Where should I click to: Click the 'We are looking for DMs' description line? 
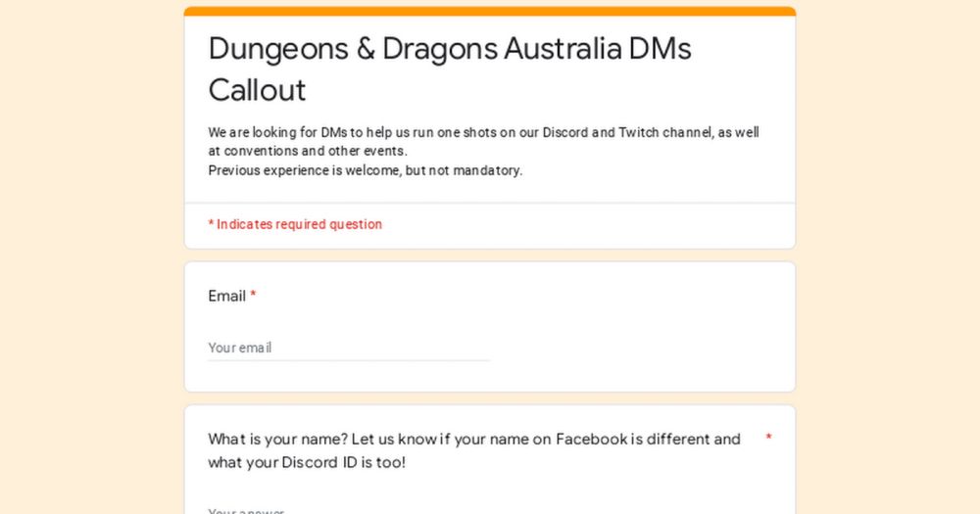coord(483,132)
